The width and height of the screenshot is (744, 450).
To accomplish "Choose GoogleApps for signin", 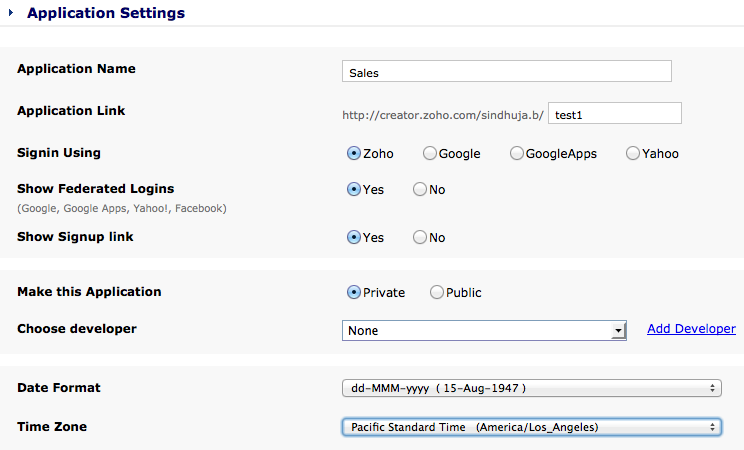I will click(517, 154).
